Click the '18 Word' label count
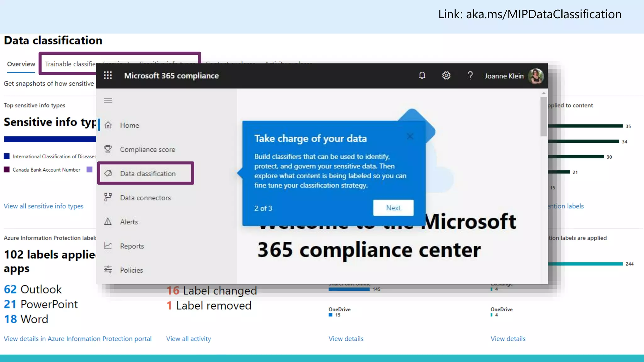This screenshot has height=362, width=644. 26,319
